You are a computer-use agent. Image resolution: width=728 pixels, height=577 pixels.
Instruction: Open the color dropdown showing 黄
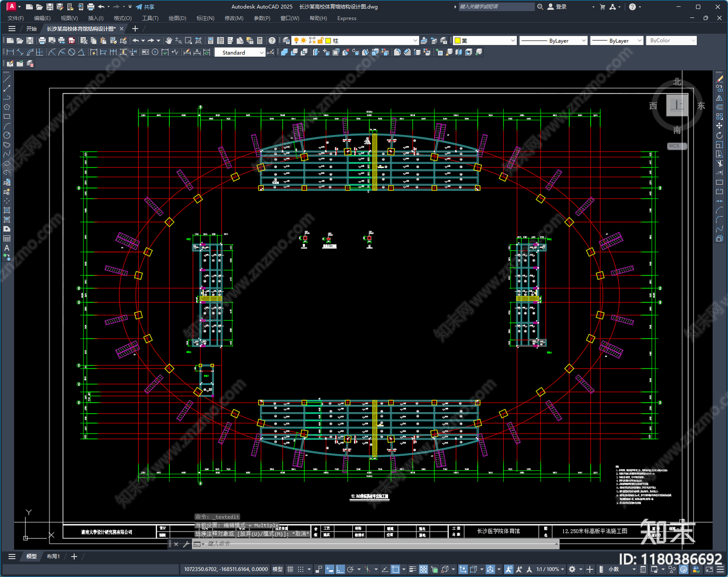pos(485,40)
